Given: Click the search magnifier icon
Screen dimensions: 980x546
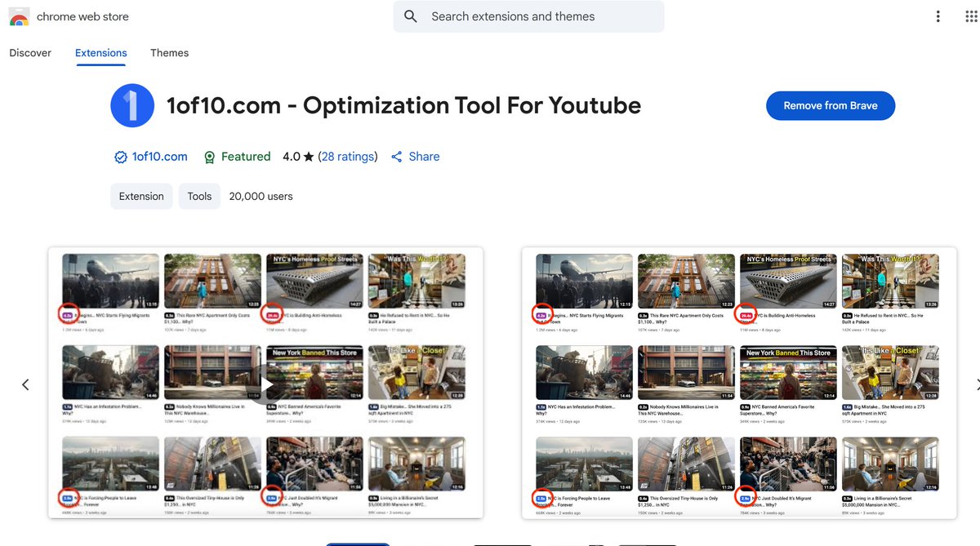Looking at the screenshot, I should (411, 16).
